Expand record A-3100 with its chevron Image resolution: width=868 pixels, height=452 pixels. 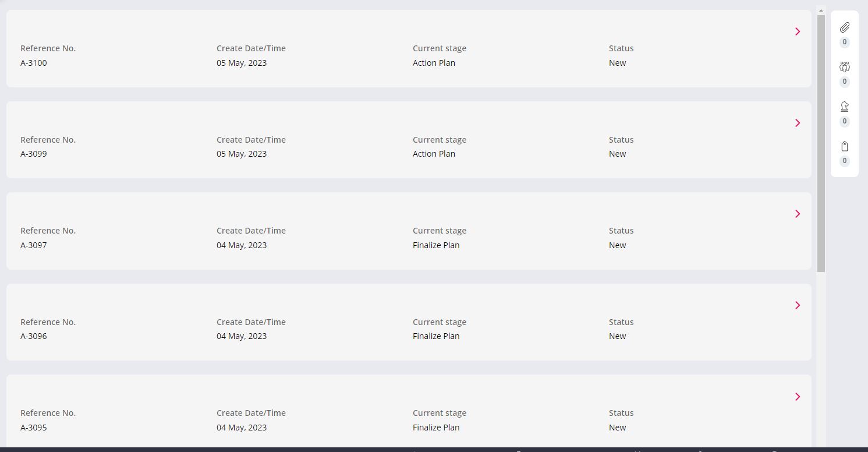798,31
